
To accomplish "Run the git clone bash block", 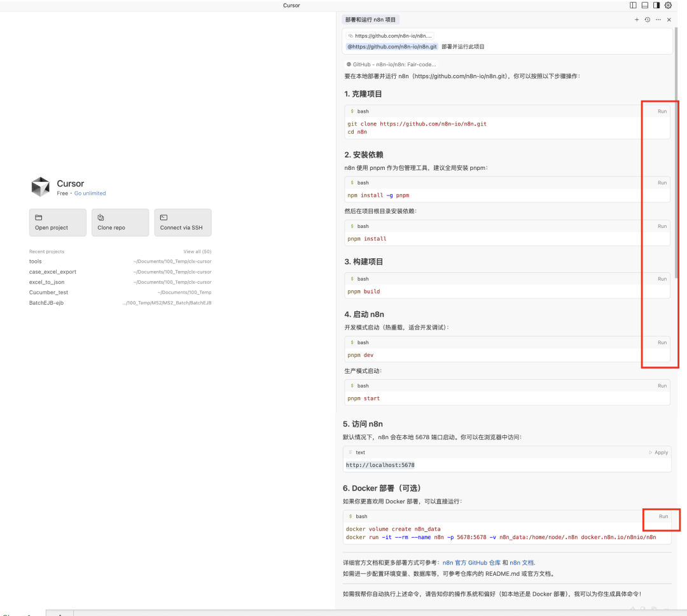I will coord(662,111).
